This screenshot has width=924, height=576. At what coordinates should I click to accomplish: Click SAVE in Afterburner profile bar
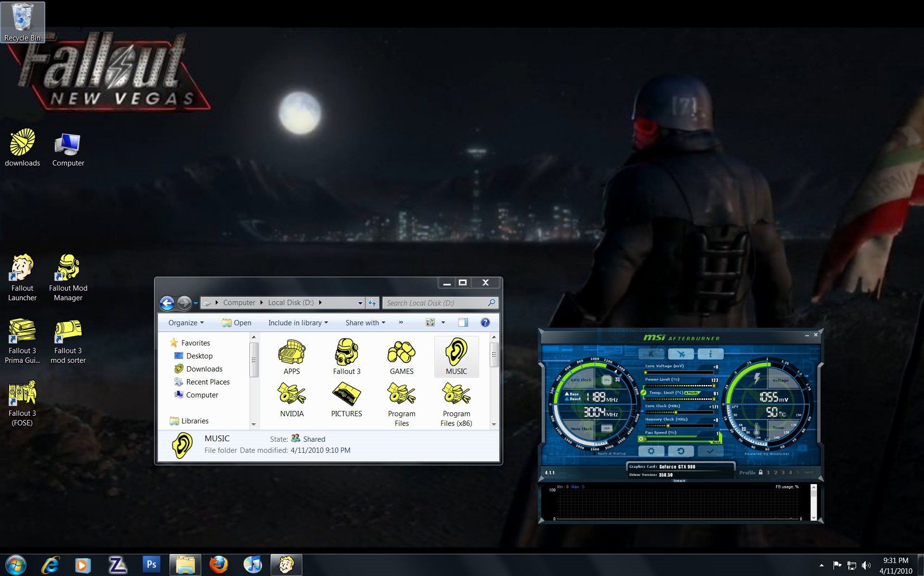(809, 473)
